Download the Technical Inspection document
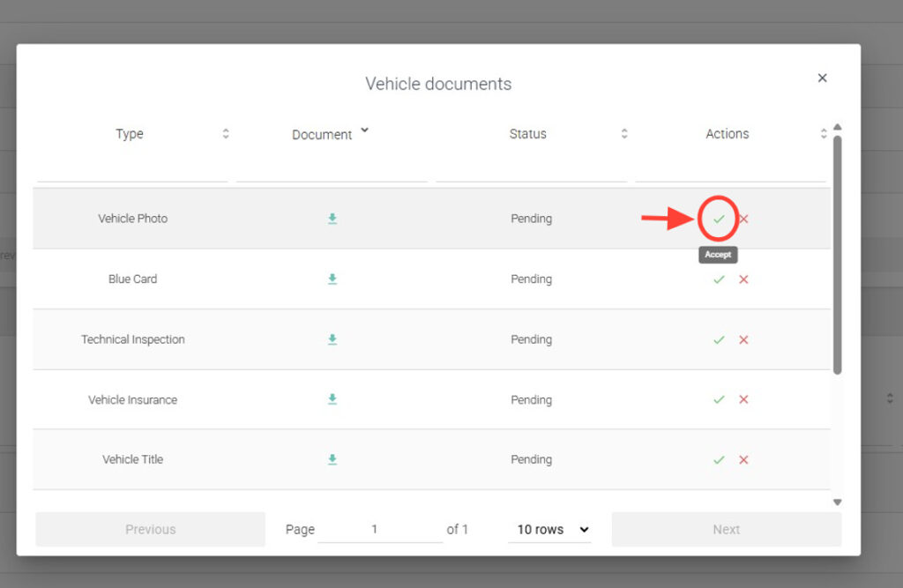Image resolution: width=903 pixels, height=588 pixels. point(332,339)
